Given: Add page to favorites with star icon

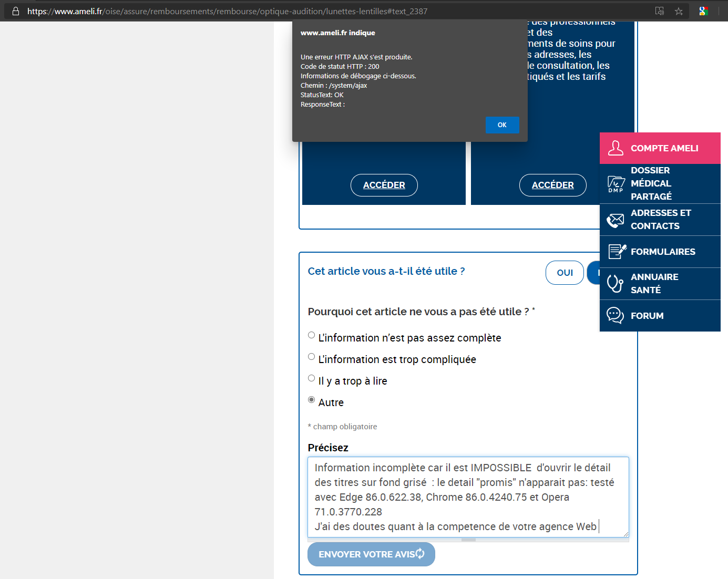Looking at the screenshot, I should coord(679,11).
